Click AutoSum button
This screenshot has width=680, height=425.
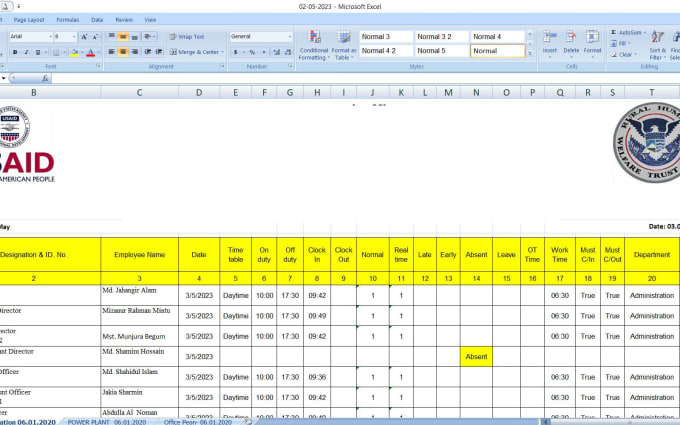628,33
